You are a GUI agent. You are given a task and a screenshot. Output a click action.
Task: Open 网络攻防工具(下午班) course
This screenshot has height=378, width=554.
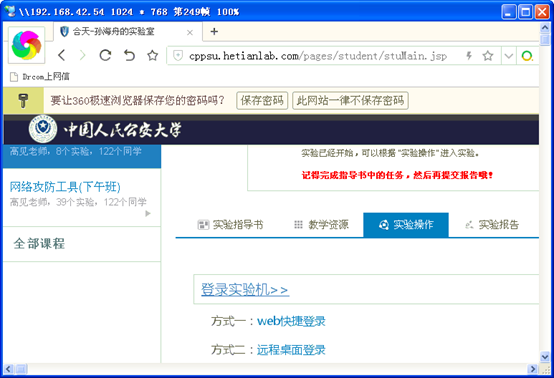pyautogui.click(x=65, y=187)
